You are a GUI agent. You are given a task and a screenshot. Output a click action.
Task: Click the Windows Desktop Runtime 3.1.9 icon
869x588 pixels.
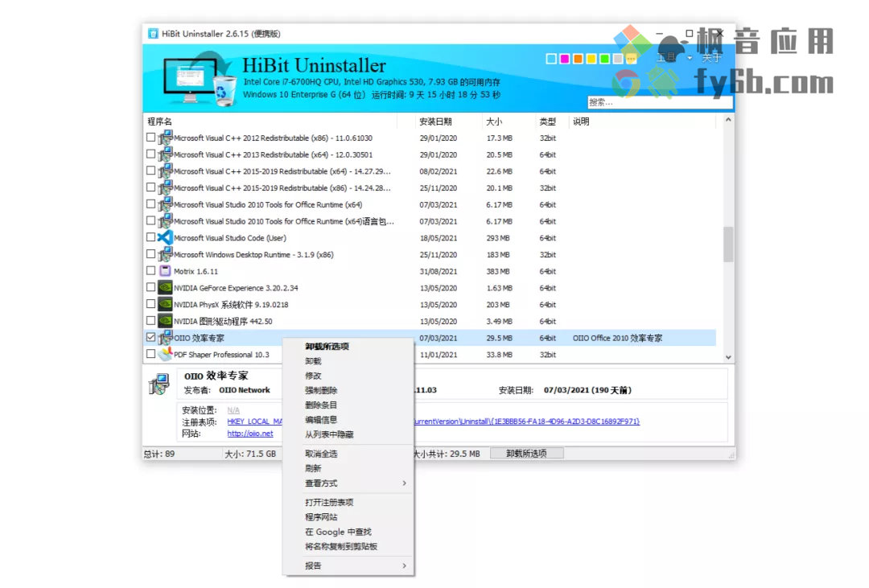click(x=165, y=254)
